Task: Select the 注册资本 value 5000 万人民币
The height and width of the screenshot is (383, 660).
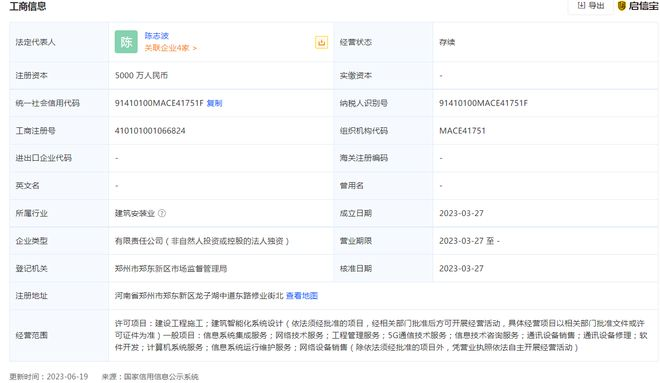Action: pos(141,75)
